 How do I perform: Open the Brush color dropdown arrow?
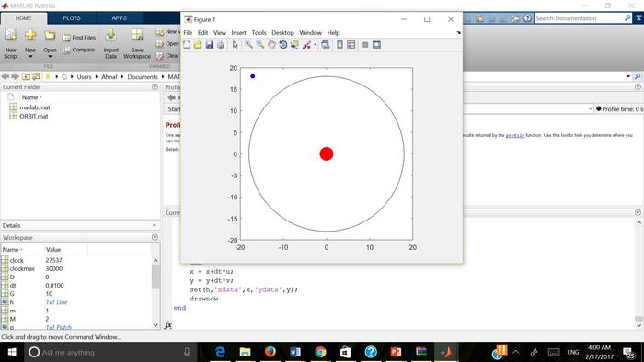click(x=315, y=45)
